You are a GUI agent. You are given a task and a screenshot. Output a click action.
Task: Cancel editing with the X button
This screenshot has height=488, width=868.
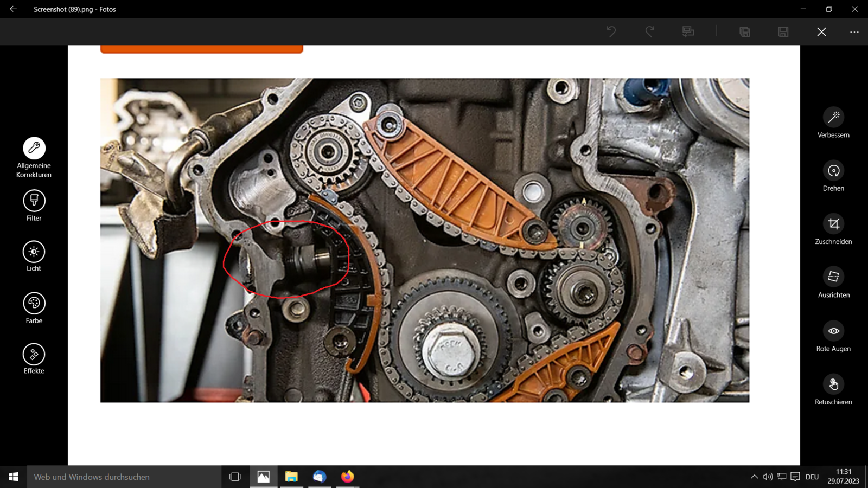click(x=821, y=31)
